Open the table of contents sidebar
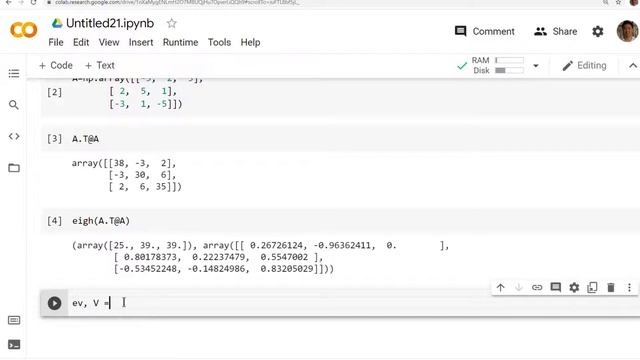Viewport: 640px width, 360px height. pos(14,73)
